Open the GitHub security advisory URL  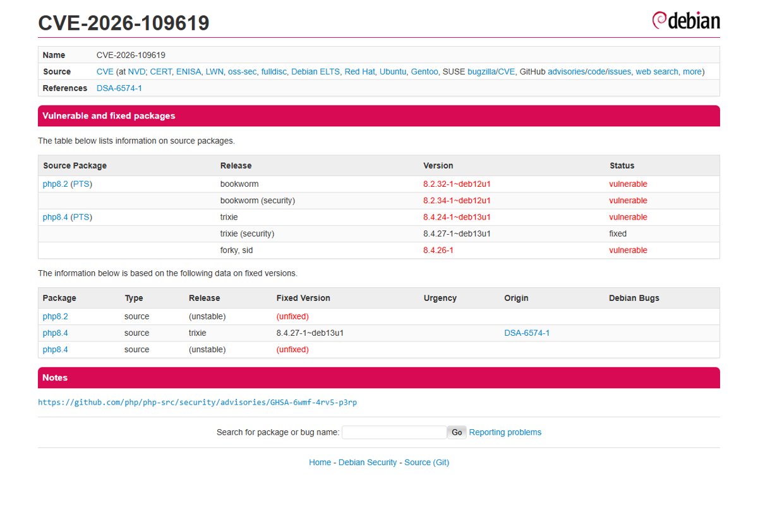click(x=197, y=402)
